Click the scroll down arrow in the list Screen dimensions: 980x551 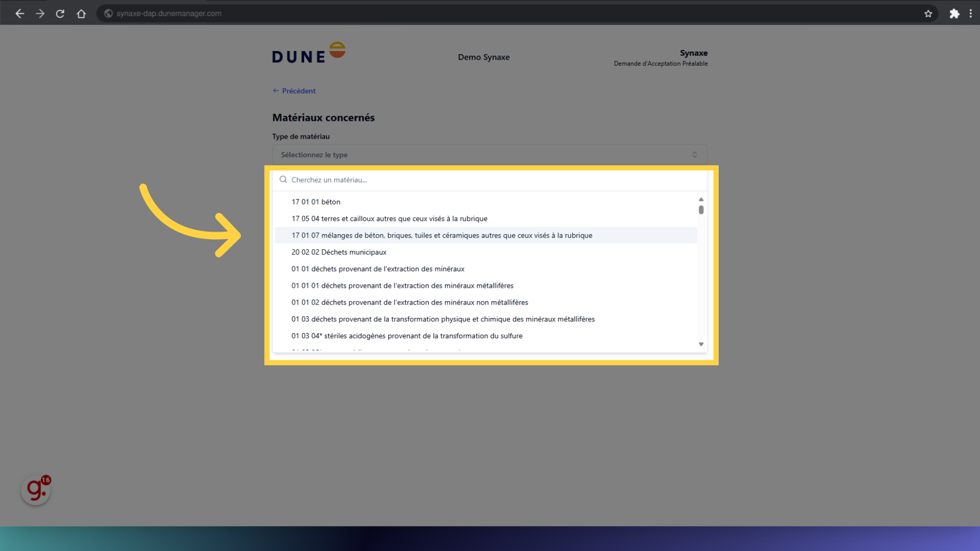(x=701, y=344)
